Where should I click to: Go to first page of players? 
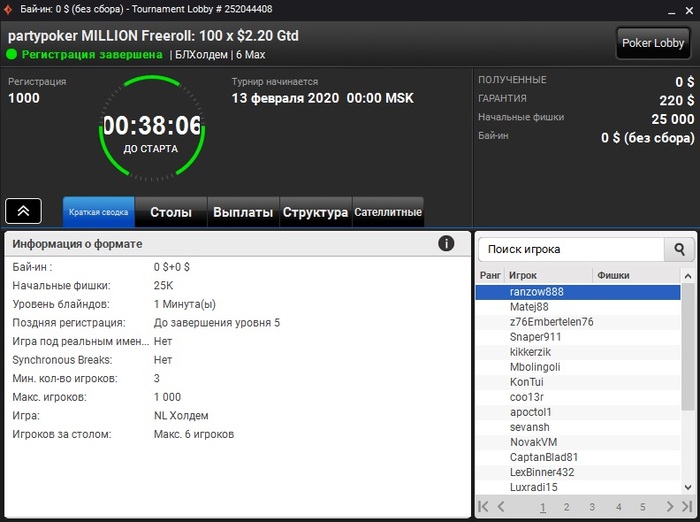pos(483,506)
